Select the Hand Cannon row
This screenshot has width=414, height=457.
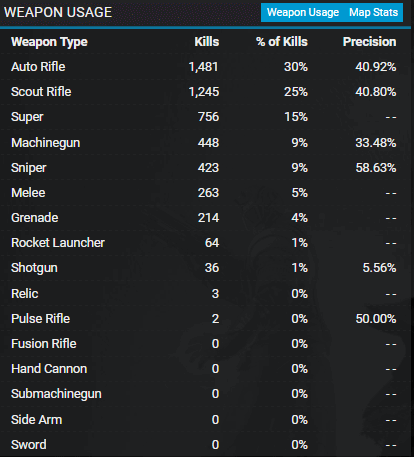[205, 369]
